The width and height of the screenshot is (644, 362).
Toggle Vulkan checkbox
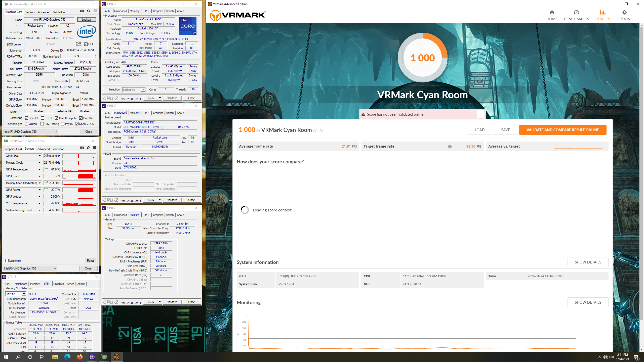(x=26, y=124)
